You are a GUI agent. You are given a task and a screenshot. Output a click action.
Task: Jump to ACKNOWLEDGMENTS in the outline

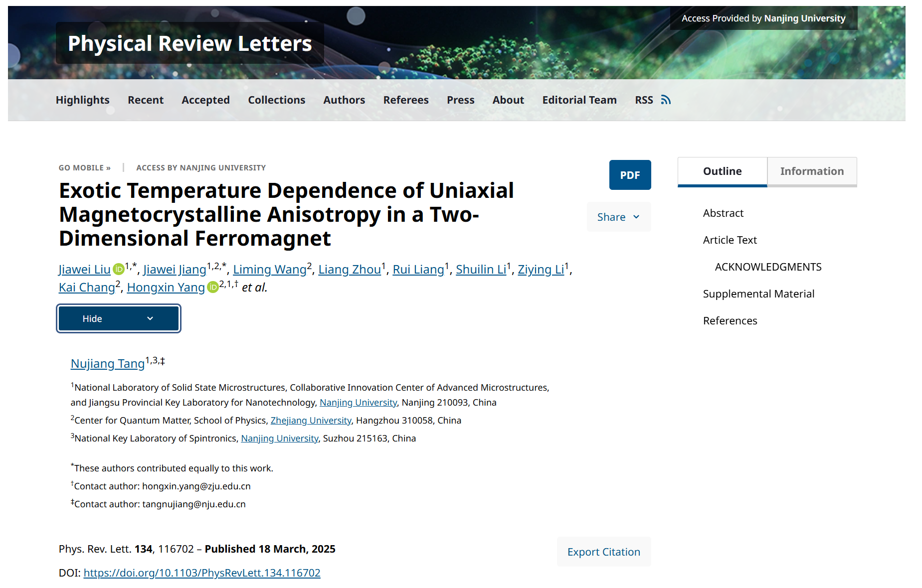point(768,267)
